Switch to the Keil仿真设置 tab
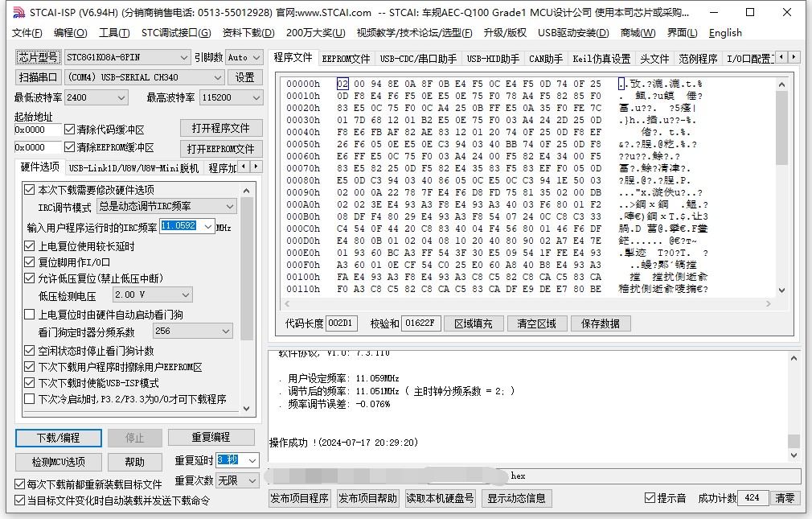Viewport: 812px width, 519px height. [x=601, y=59]
